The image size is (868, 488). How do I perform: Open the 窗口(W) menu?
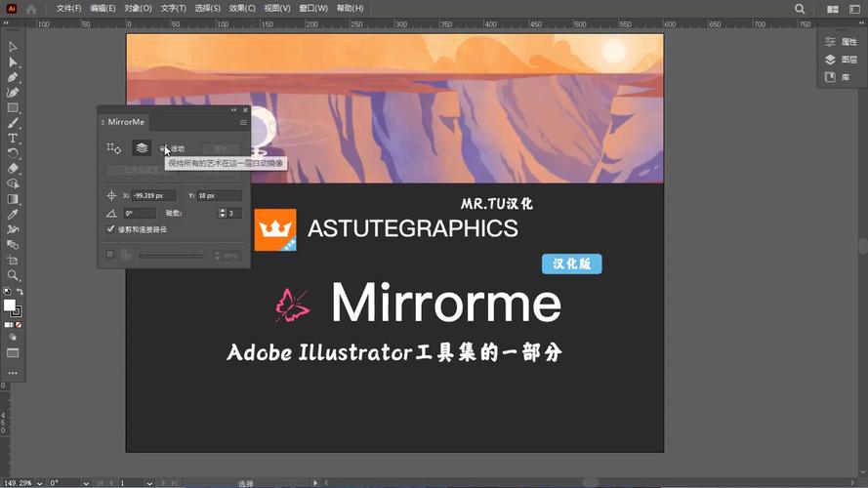point(313,9)
